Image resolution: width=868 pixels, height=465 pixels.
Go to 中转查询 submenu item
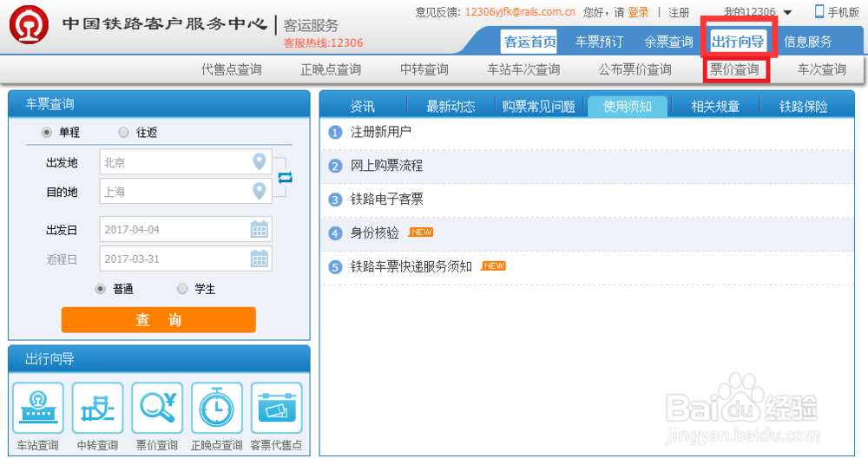424,69
